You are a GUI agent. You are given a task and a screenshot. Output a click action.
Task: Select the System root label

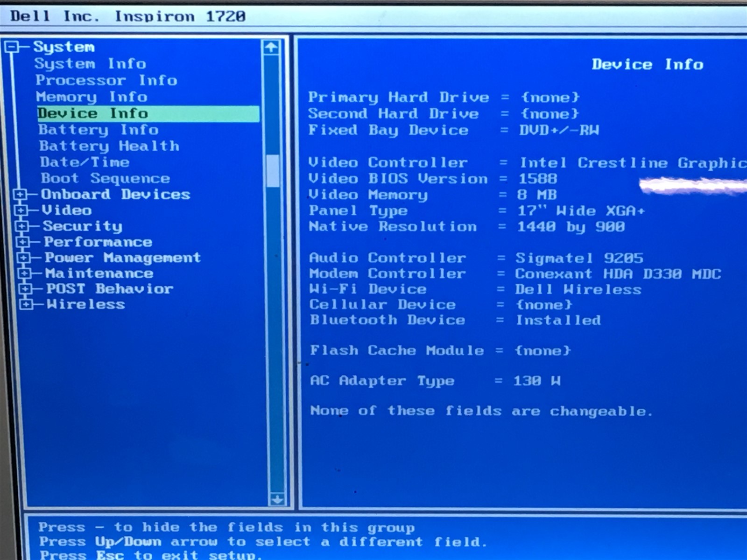[64, 47]
